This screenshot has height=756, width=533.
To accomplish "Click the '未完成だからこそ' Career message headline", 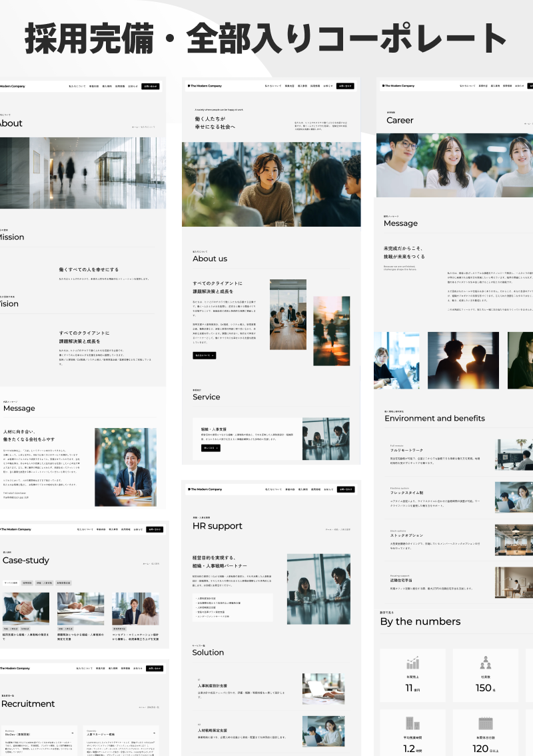I will tap(403, 248).
